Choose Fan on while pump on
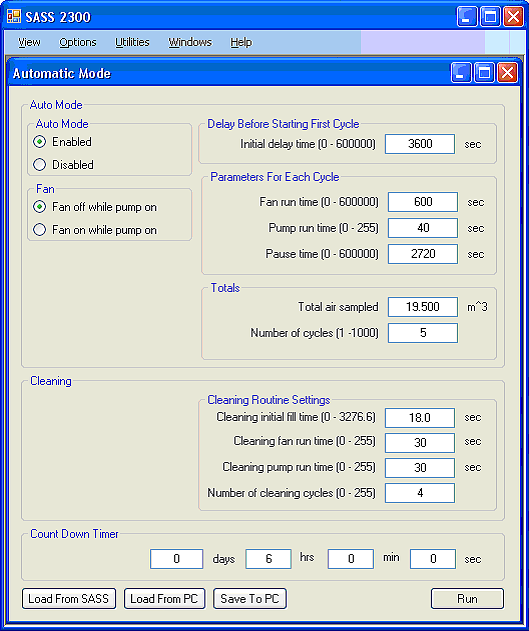Viewport: 529px width, 631px height. 39,230
